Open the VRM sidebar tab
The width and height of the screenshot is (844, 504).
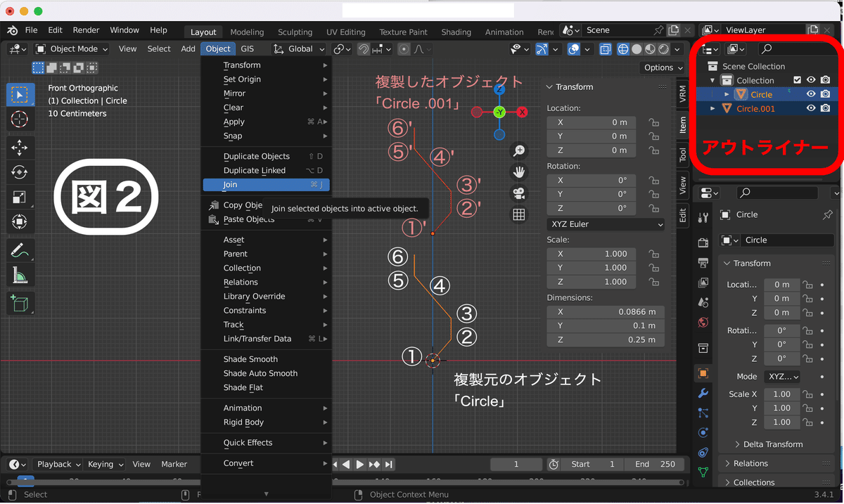682,94
